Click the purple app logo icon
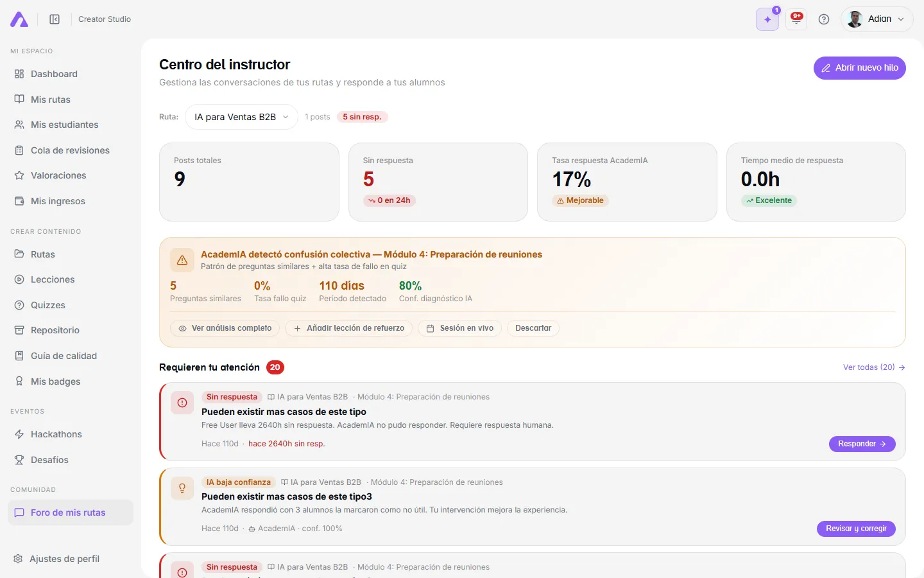 (19, 19)
